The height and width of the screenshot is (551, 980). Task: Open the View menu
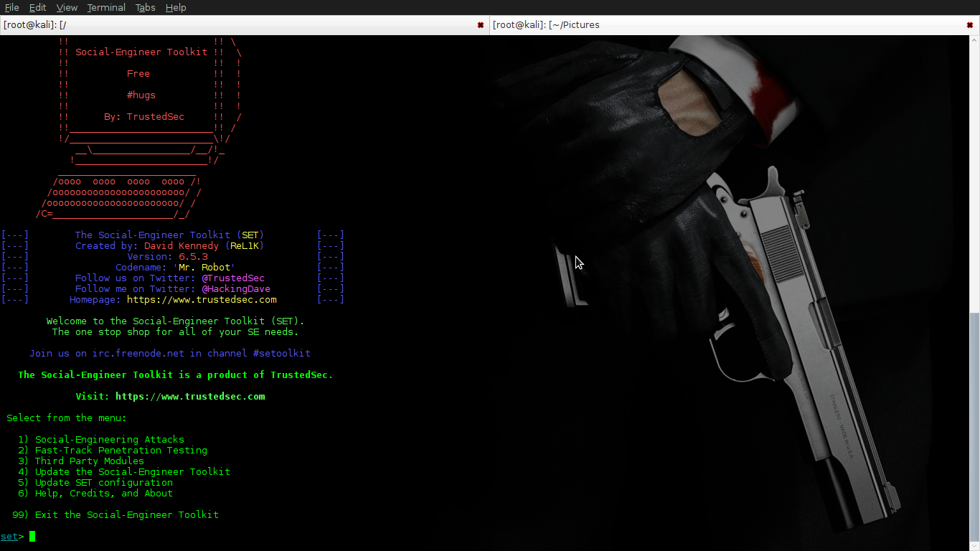(x=67, y=7)
